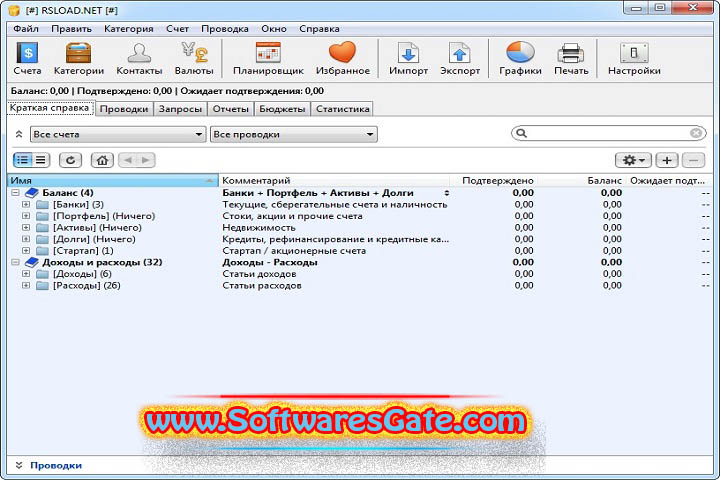Switch to flat list view mode
Screen dimensions: 720x480
pos(41,160)
